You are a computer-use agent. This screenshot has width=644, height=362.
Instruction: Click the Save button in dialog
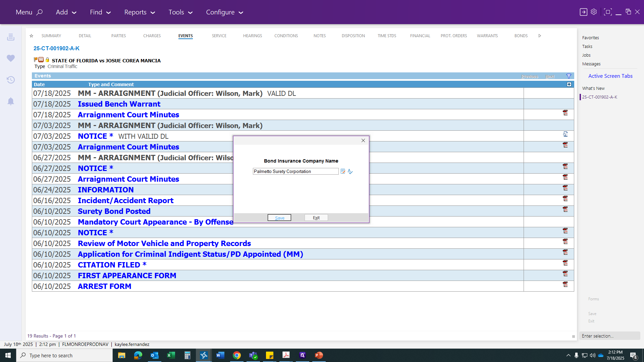tap(279, 218)
